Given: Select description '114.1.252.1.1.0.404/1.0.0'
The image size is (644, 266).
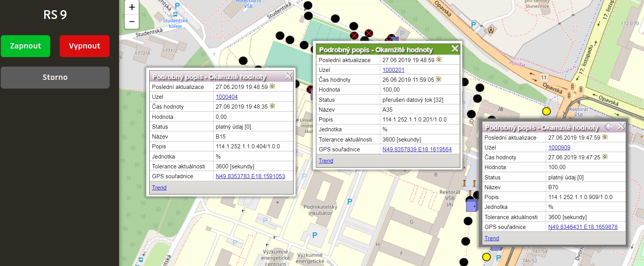Looking at the screenshot, I should click(248, 146).
